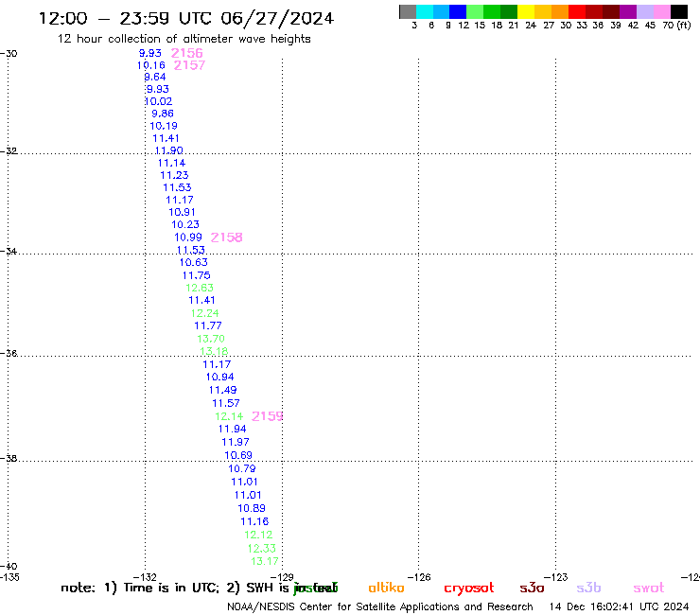Click the 11.14 wave height value
The height and width of the screenshot is (615, 700).
click(x=171, y=163)
